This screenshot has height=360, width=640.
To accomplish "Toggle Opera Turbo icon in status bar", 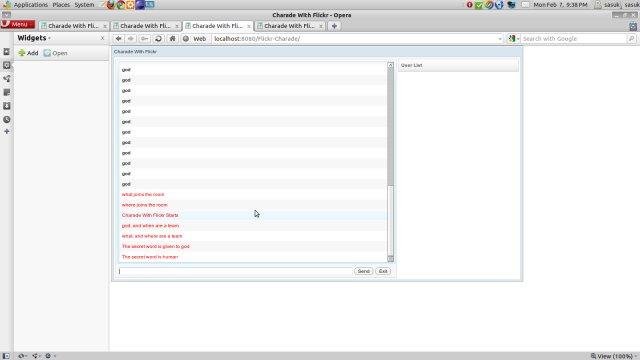I will pyautogui.click(x=49, y=356).
